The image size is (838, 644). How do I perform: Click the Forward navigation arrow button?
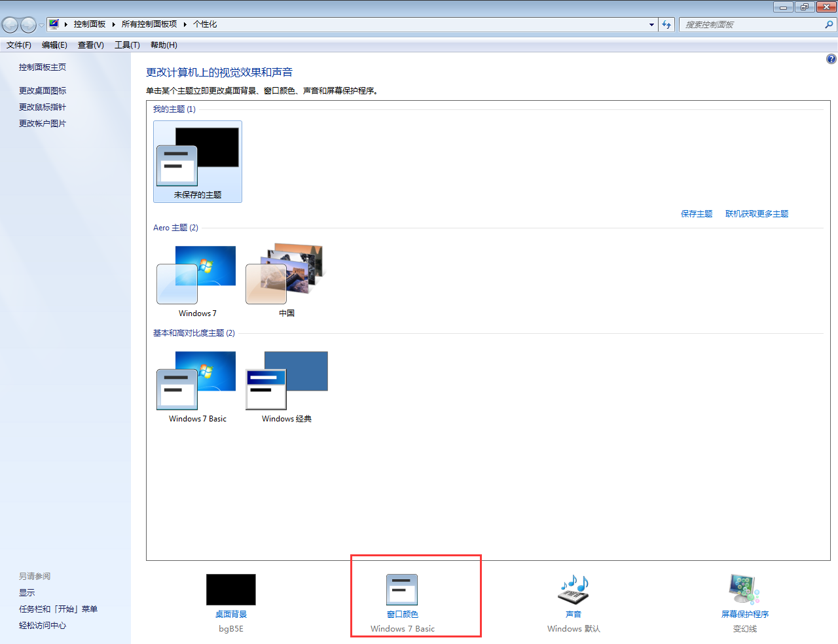(28, 25)
